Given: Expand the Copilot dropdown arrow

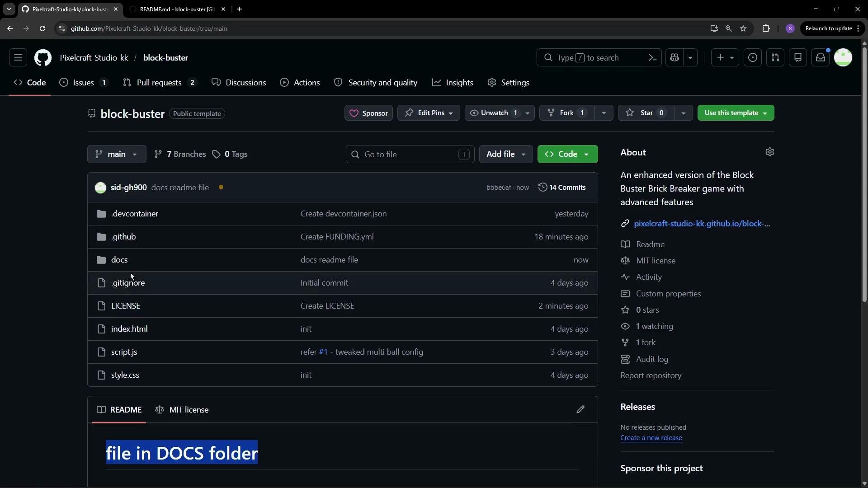Looking at the screenshot, I should click(690, 58).
